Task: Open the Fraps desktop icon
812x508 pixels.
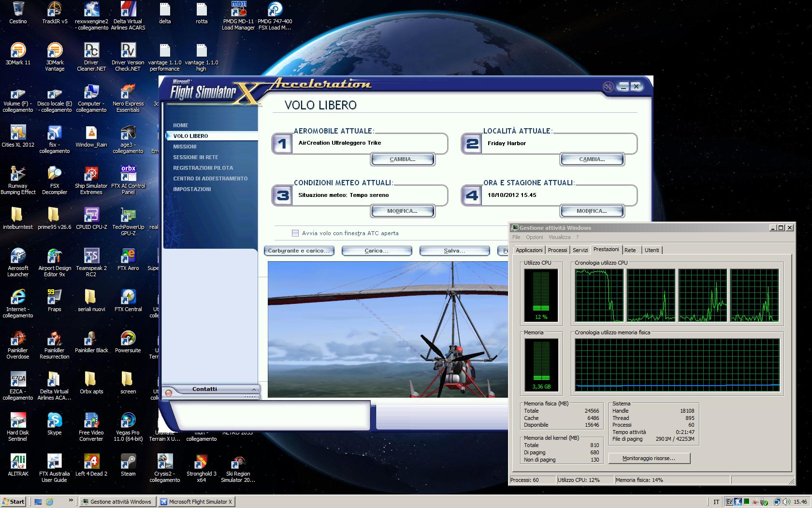Action: (55, 300)
